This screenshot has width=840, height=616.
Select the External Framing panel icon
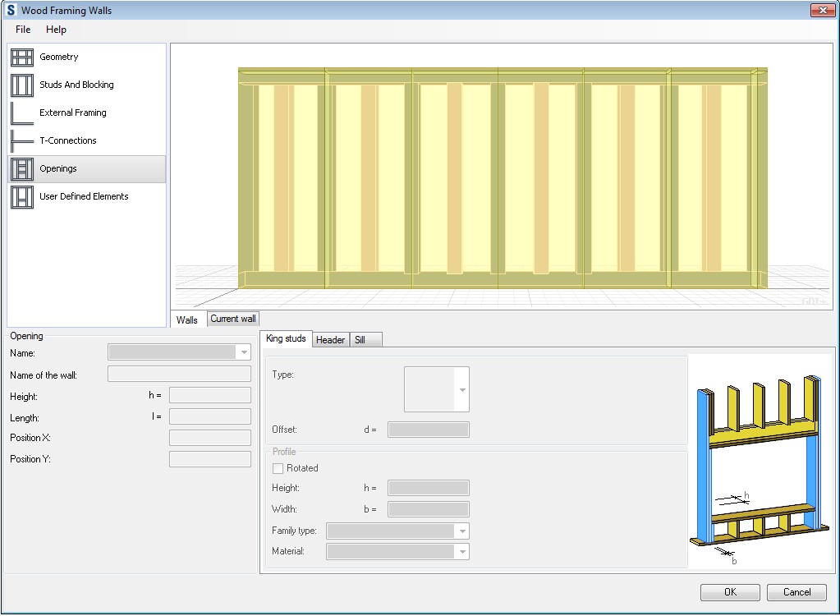click(x=21, y=113)
